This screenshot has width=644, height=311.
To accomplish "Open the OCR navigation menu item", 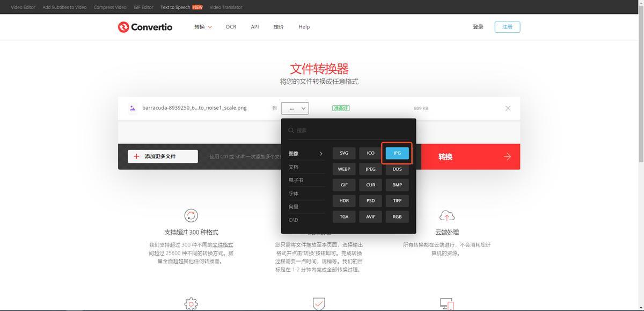I will [x=231, y=27].
